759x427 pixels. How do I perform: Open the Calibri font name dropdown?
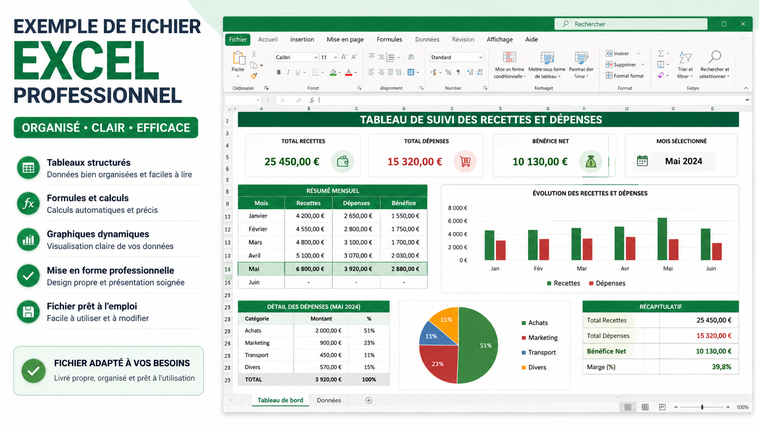tap(316, 57)
